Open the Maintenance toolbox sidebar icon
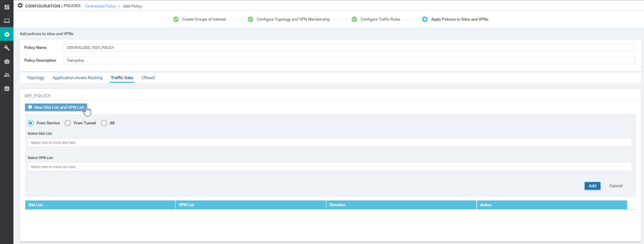Screen dimensions: 644x244 coord(6,62)
